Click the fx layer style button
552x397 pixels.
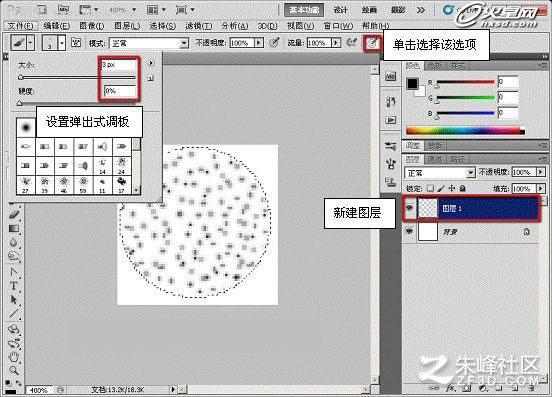click(451, 387)
